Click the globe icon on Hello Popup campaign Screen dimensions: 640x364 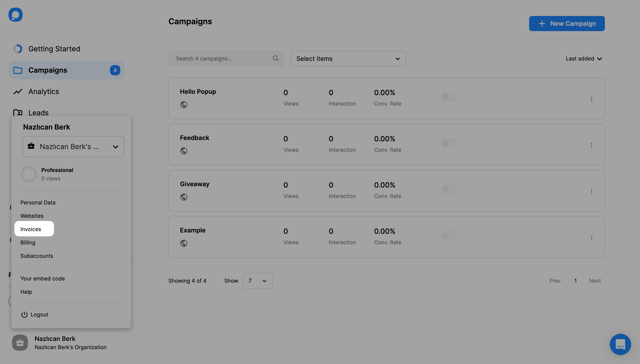(x=184, y=105)
